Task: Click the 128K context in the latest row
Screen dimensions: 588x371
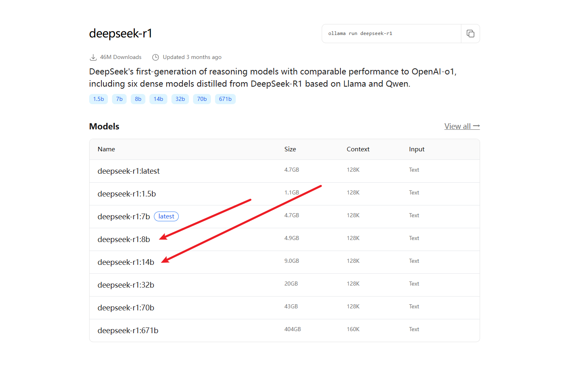Action: click(353, 170)
